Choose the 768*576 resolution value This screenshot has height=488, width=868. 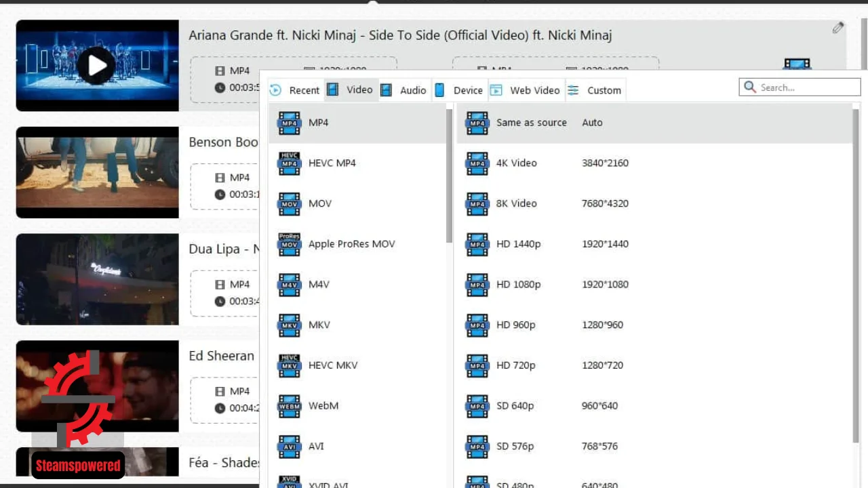[600, 446]
